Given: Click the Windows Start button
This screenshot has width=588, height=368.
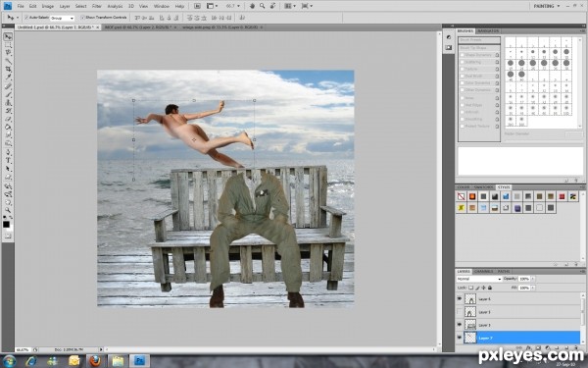Looking at the screenshot, I should (8, 361).
